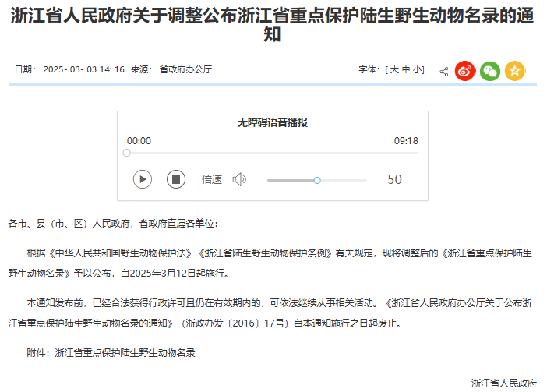Click the 00:00 elapsed time label
The image size is (547, 392).
(x=139, y=141)
